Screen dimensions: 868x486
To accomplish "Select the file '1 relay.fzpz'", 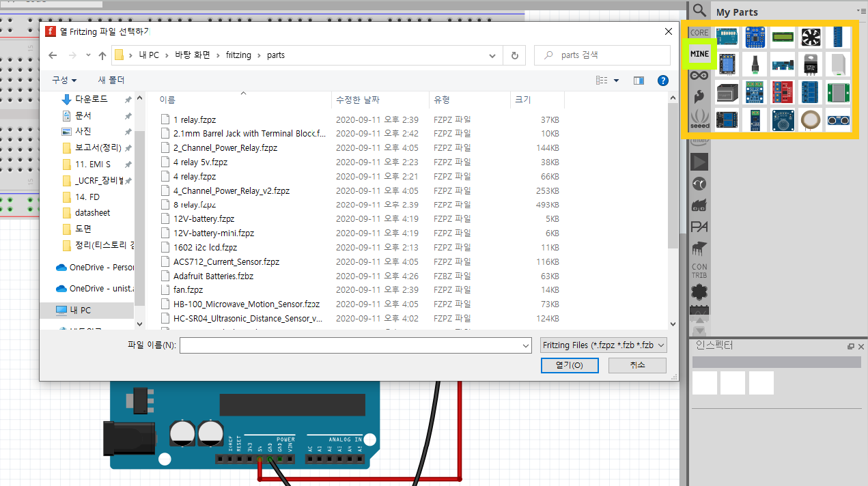I will tap(195, 119).
